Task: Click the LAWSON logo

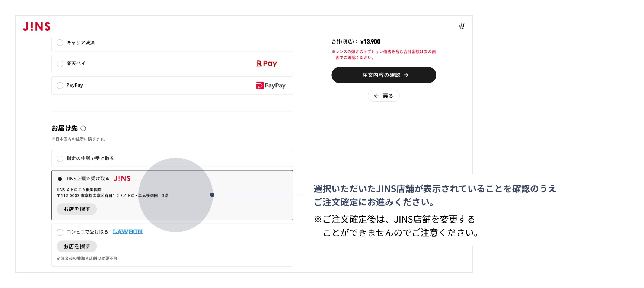Action: click(x=128, y=232)
